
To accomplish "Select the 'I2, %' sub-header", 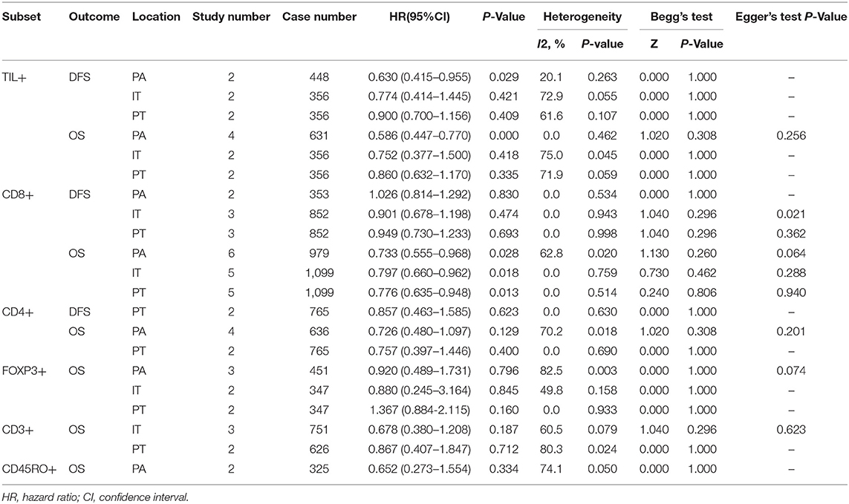I will 551,44.
